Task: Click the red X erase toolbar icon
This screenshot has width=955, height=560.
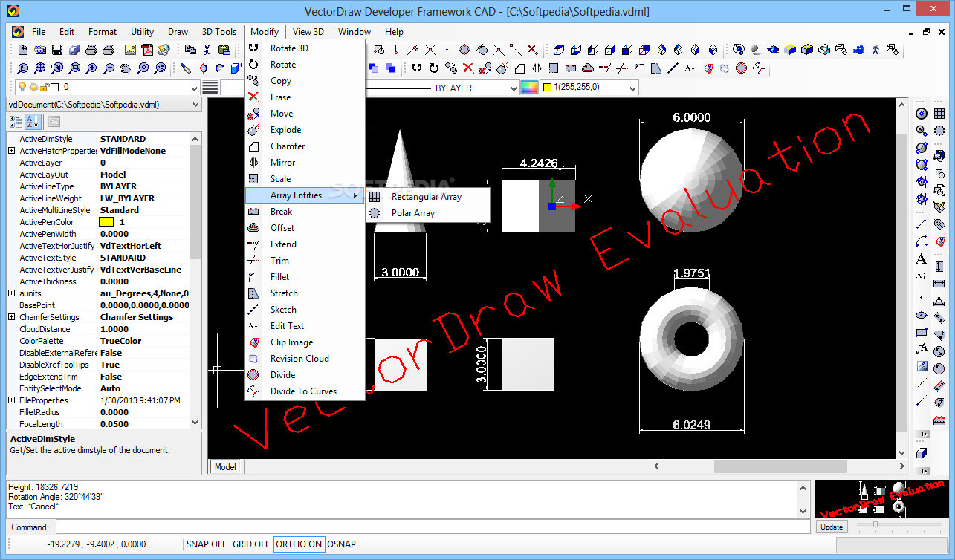Action: tap(468, 68)
